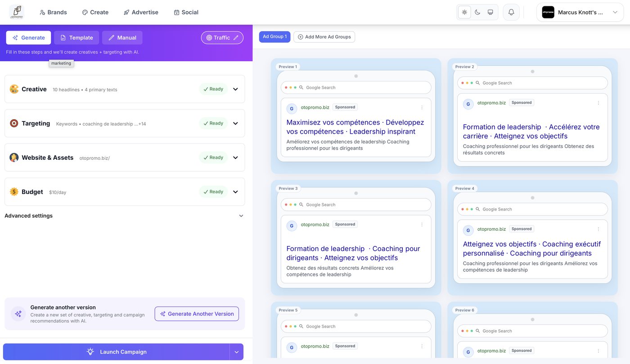
Task: Open three-dot menu on Preview 1 ad
Action: click(x=422, y=108)
